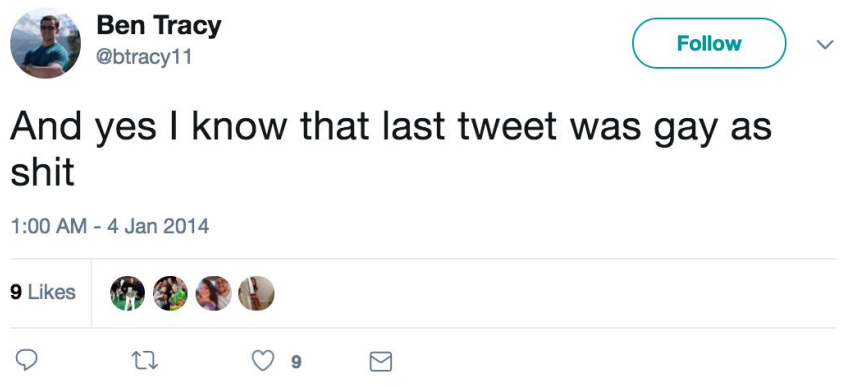This screenshot has height=387, width=849.
Task: Retweet this tweet using the retweet icon
Action: 147,361
